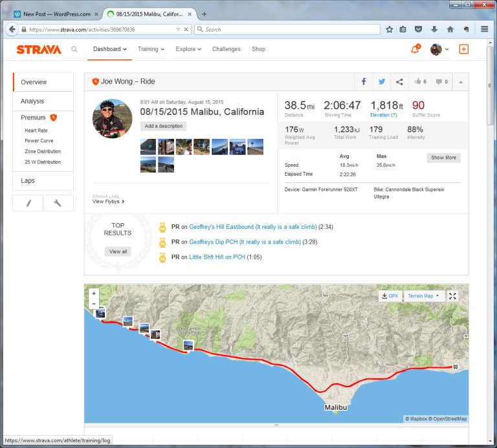This screenshot has width=497, height=448.
Task: Collapse the ride header arrow
Action: pos(461,82)
